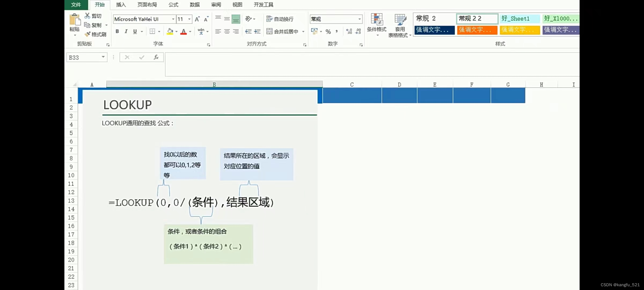Open fill color dropdown arrow
The height and width of the screenshot is (290, 644).
pos(176,31)
